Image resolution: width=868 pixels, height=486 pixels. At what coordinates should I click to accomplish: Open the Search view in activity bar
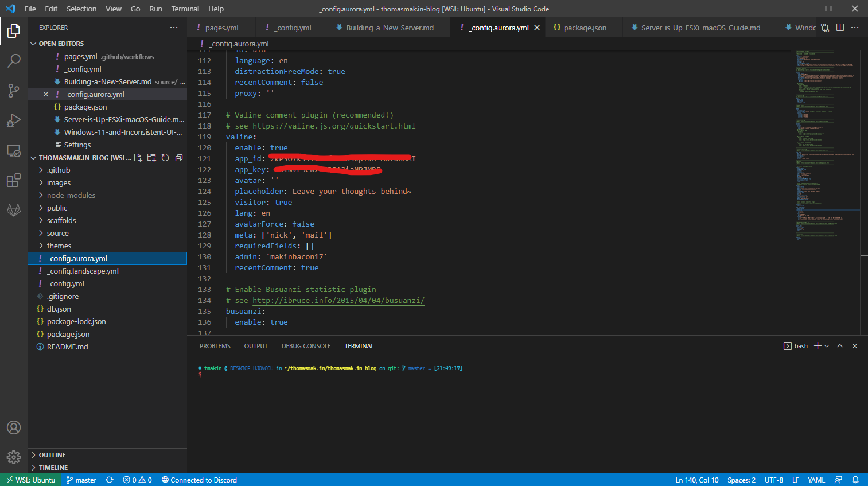click(x=14, y=60)
